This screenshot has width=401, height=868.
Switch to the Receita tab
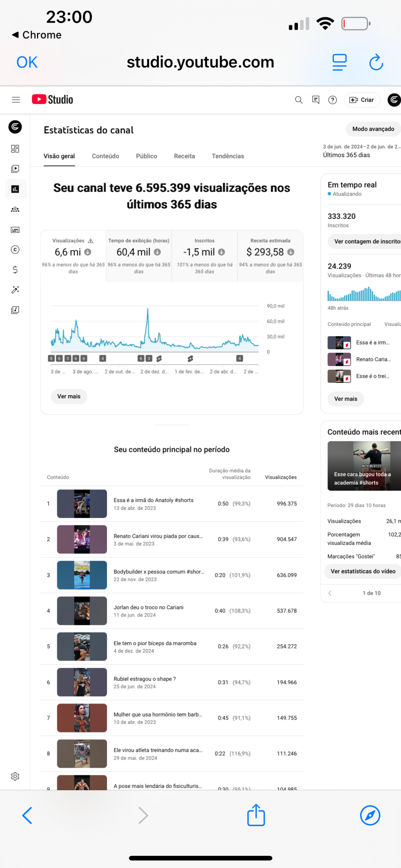point(184,156)
